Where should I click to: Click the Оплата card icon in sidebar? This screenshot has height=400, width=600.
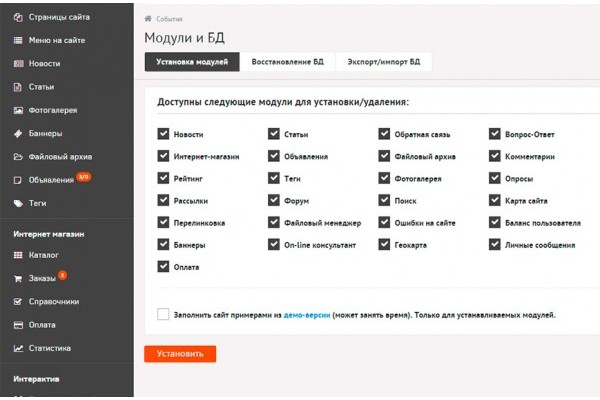[x=18, y=325]
